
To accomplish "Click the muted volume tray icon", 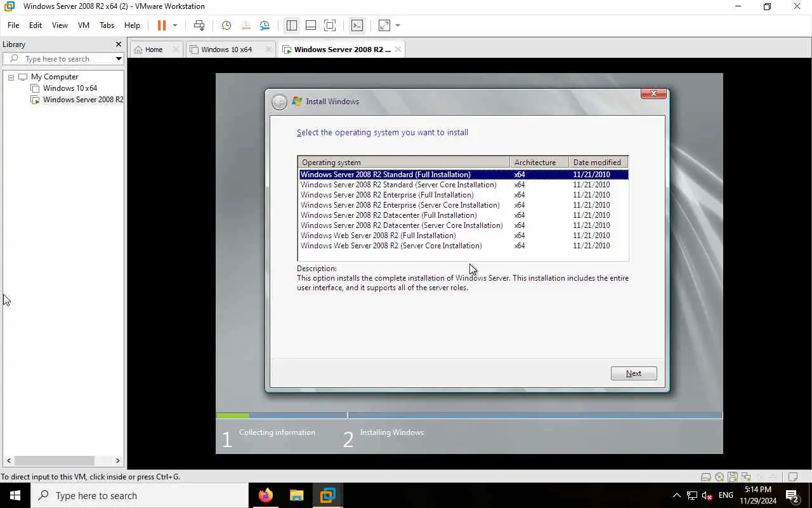I will (x=707, y=495).
